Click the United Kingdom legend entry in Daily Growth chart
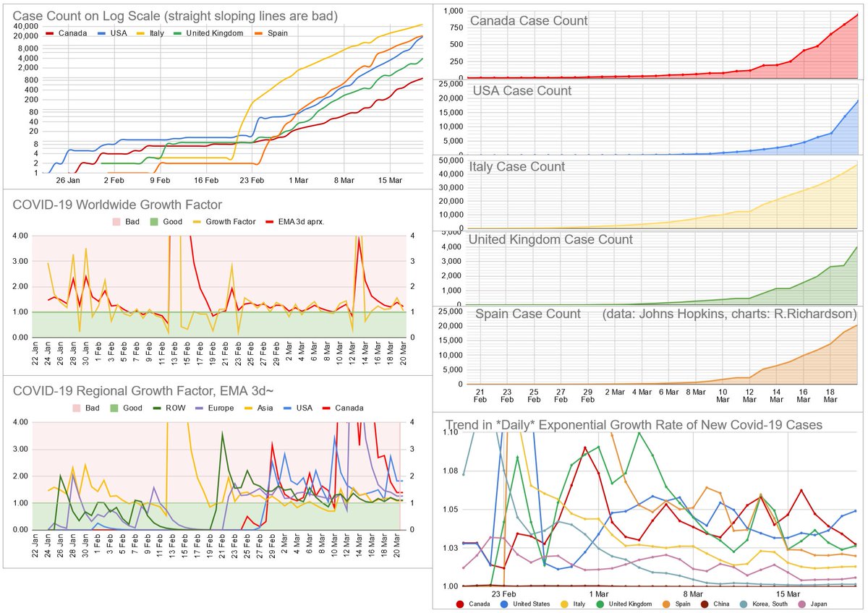The width and height of the screenshot is (868, 613). [x=624, y=604]
